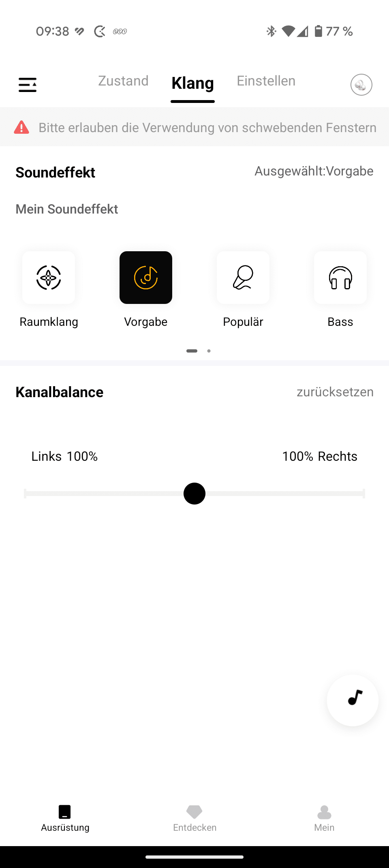Select the Populär microphone icon
This screenshot has height=868, width=389.
pos(243,278)
